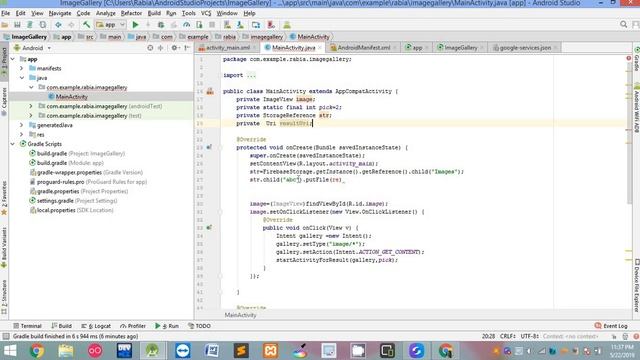Open the Logcat tool window

(96, 326)
